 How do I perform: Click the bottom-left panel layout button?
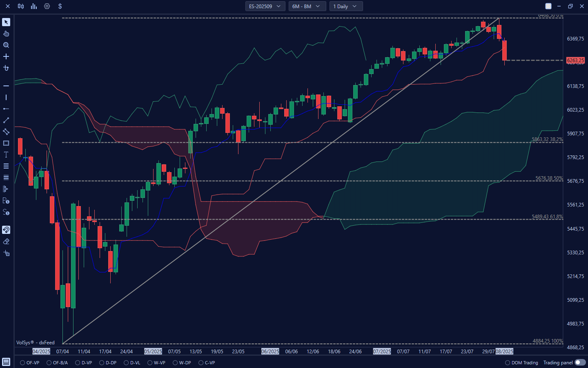pyautogui.click(x=6, y=362)
